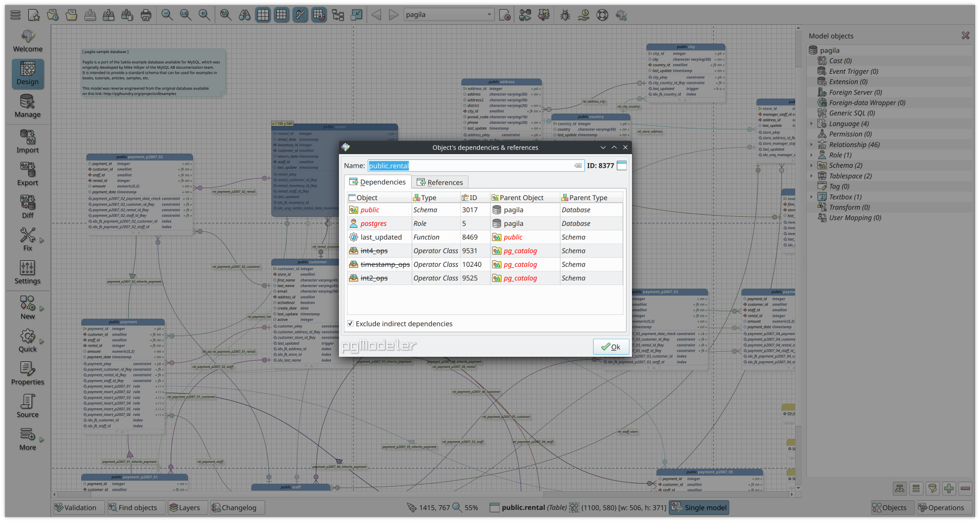Click the Name field public.rental
Viewport: 980px width, 522px height.
pos(475,166)
